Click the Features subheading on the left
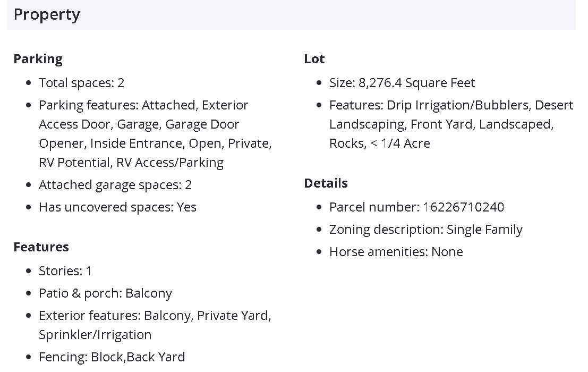588x372 pixels. tap(41, 247)
